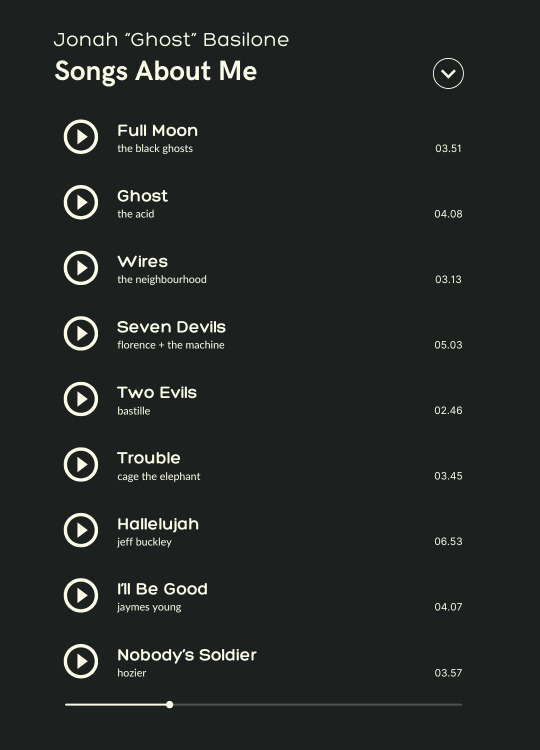Play Nobody's Soldier by hozier
540x750 pixels.
pyautogui.click(x=81, y=661)
